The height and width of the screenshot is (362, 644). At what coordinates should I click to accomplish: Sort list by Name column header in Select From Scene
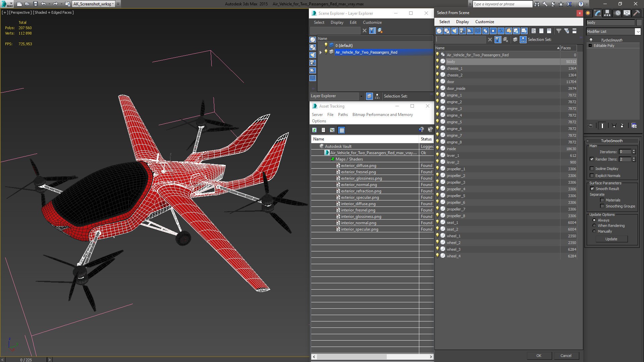tap(497, 48)
